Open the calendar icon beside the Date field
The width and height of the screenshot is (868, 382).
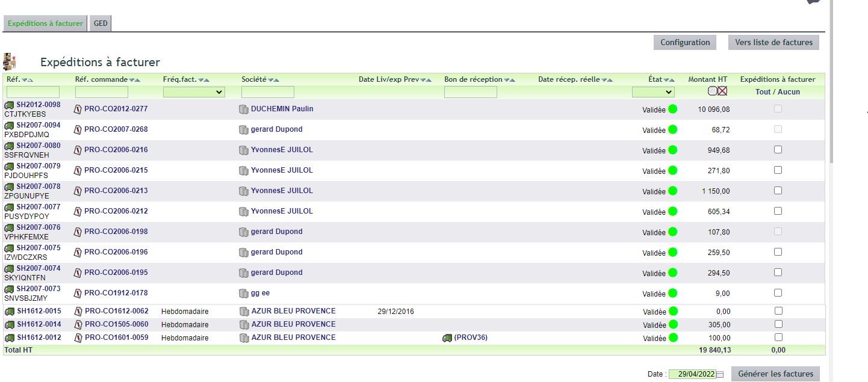[x=720, y=374]
